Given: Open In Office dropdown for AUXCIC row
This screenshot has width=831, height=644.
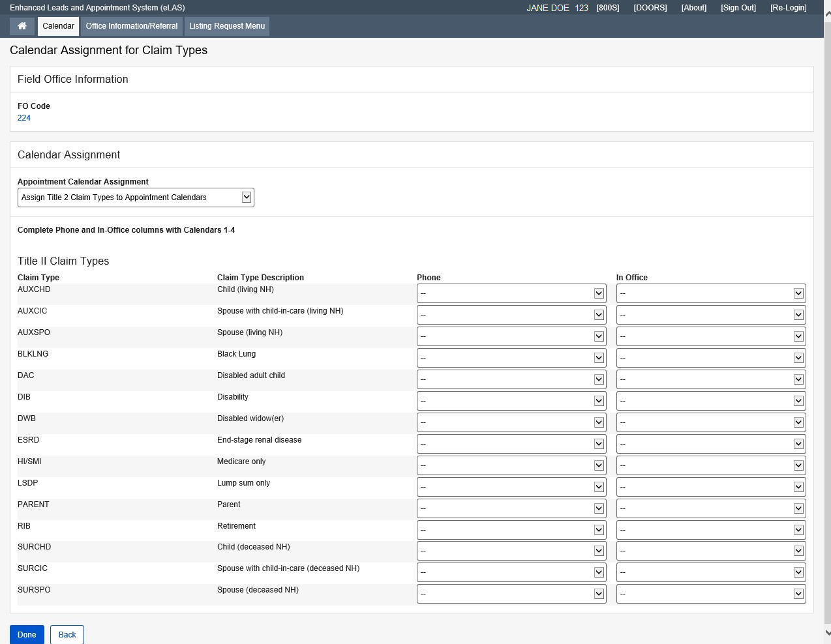Looking at the screenshot, I should coord(711,315).
